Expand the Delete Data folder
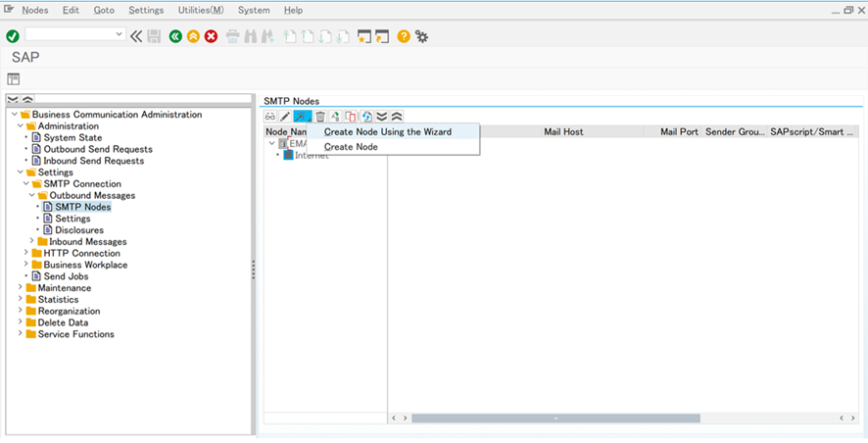The width and height of the screenshot is (868, 443). [x=21, y=322]
